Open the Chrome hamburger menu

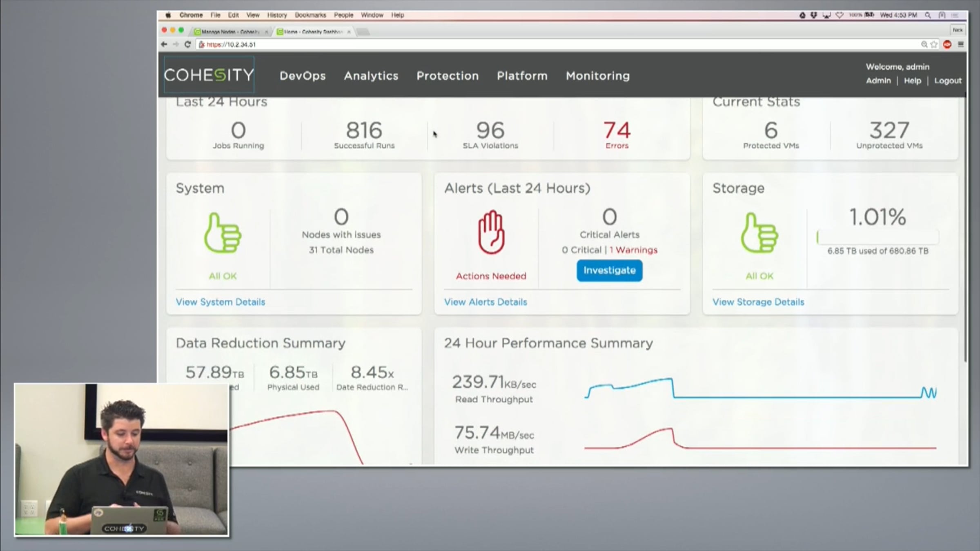pos(960,44)
